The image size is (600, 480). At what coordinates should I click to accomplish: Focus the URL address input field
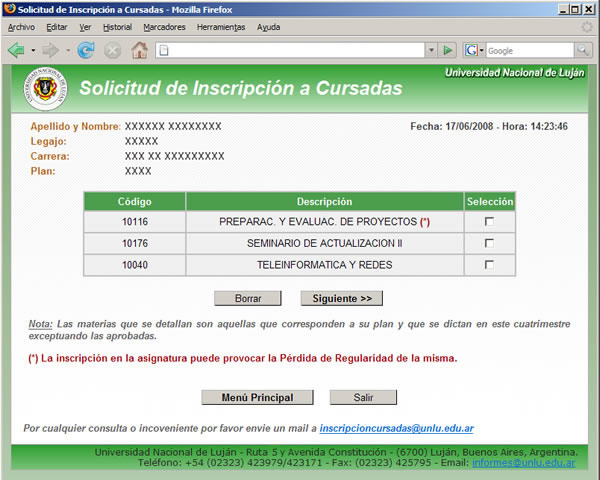tap(290, 50)
